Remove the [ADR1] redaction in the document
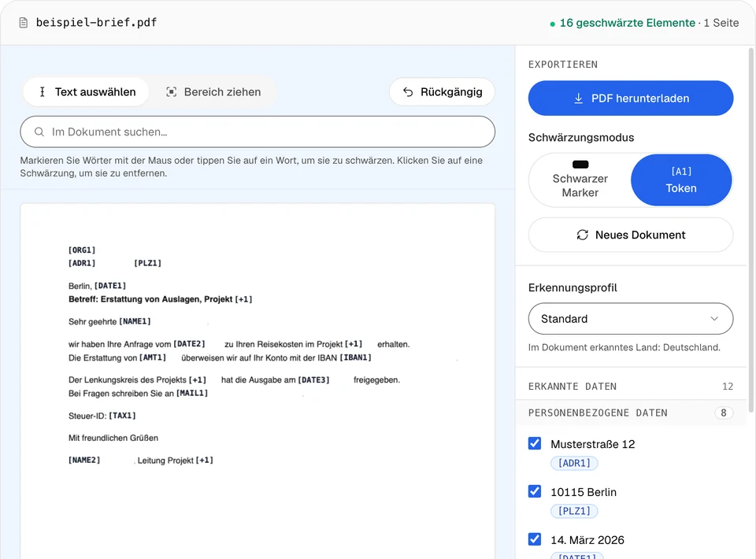 click(82, 263)
